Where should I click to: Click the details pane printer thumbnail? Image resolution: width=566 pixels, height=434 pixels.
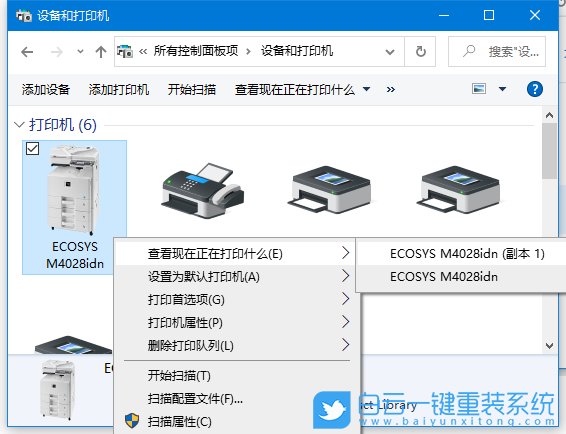[58, 390]
